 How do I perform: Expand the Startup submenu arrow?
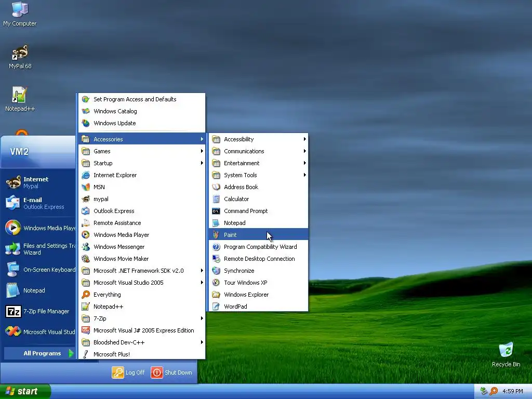(202, 163)
